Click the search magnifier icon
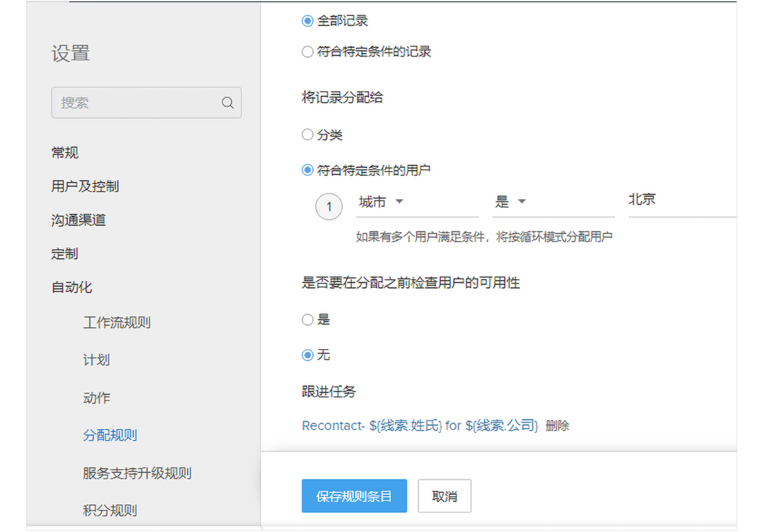 click(x=228, y=103)
